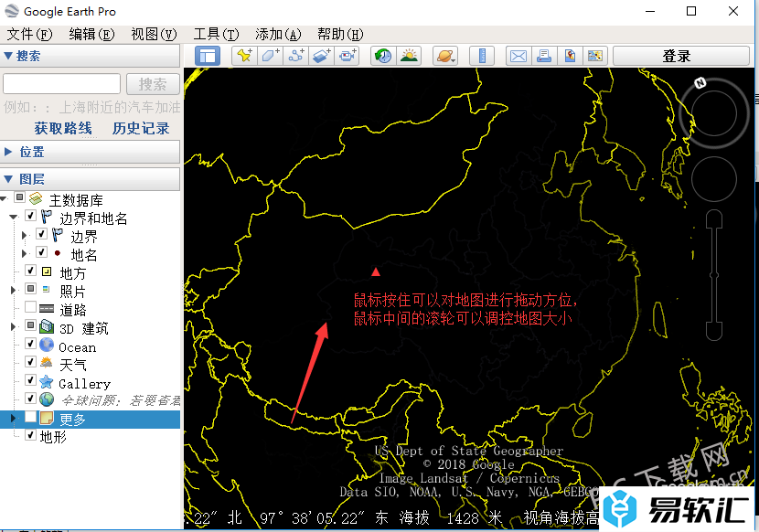759x532 pixels.
Task: Click the move joystick circle
Action: click(x=714, y=179)
